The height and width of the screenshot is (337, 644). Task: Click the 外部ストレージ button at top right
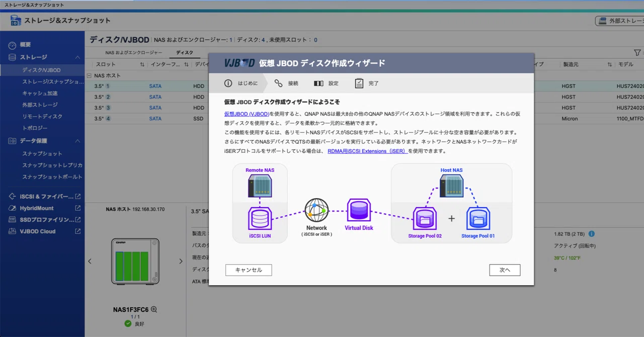(620, 21)
